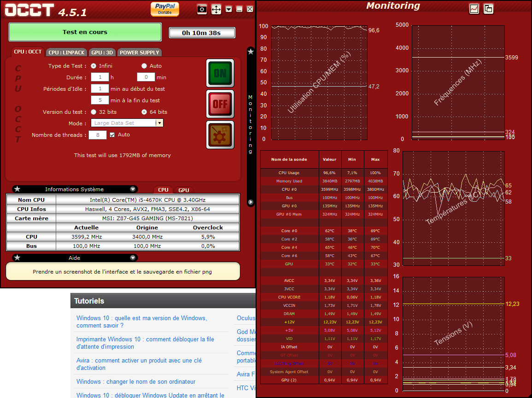Screen dimensions: 532x398
Task: Click the graph icon in the Monitoring header
Action: (x=474, y=9)
